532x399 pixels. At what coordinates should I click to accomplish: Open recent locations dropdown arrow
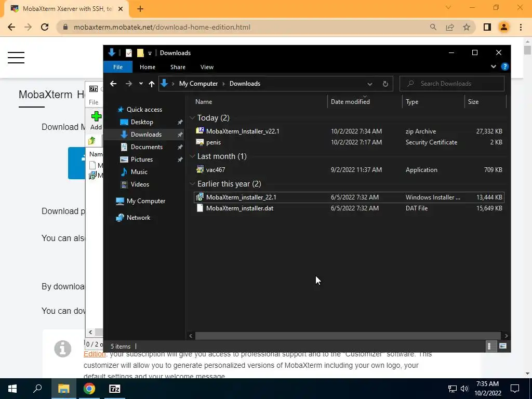[x=141, y=84]
